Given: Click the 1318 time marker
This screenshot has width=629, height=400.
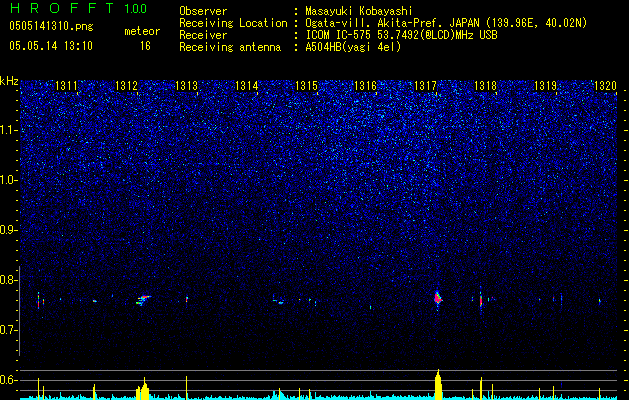Looking at the screenshot, I should pyautogui.click(x=485, y=86).
